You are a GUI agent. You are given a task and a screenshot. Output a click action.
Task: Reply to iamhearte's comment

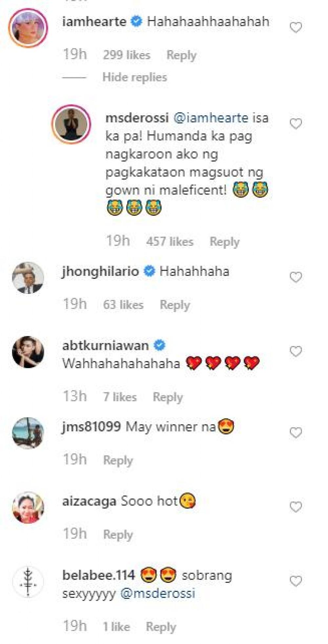(x=181, y=55)
